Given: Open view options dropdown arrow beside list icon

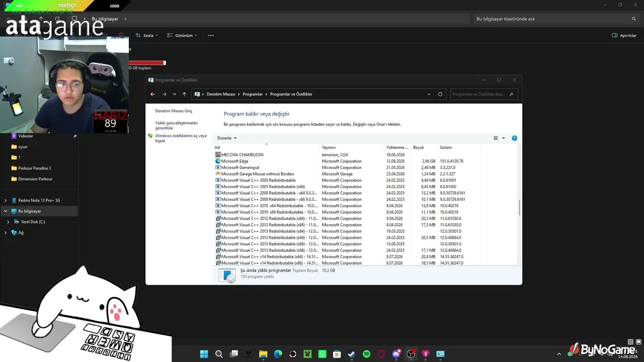Looking at the screenshot, I should coord(504,138).
